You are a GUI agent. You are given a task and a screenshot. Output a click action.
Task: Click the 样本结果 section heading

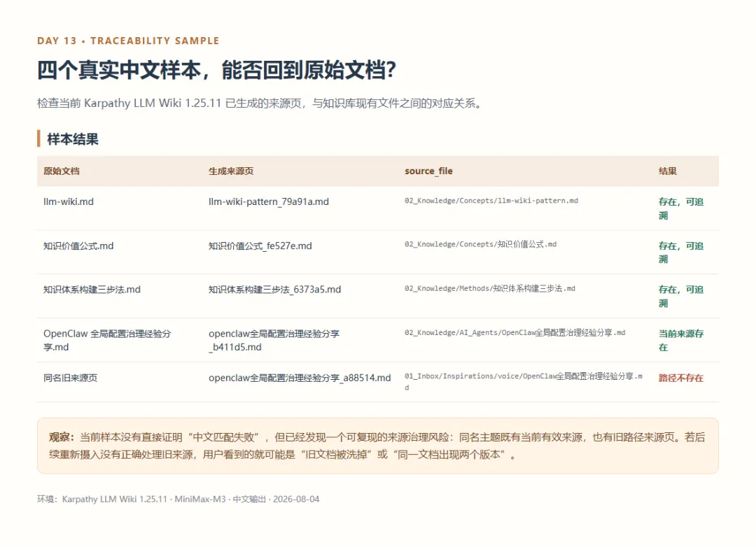coord(72,138)
